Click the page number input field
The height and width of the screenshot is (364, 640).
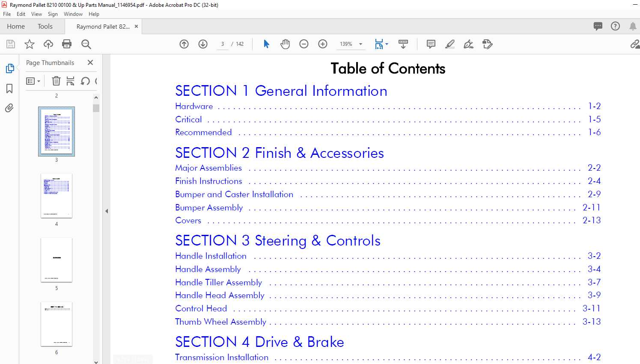pyautogui.click(x=223, y=44)
